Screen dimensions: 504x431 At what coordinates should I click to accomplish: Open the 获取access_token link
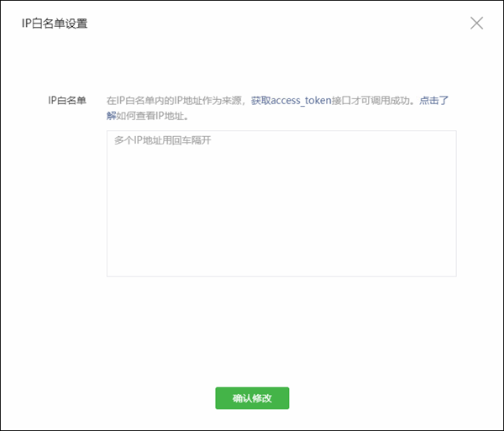pyautogui.click(x=291, y=101)
